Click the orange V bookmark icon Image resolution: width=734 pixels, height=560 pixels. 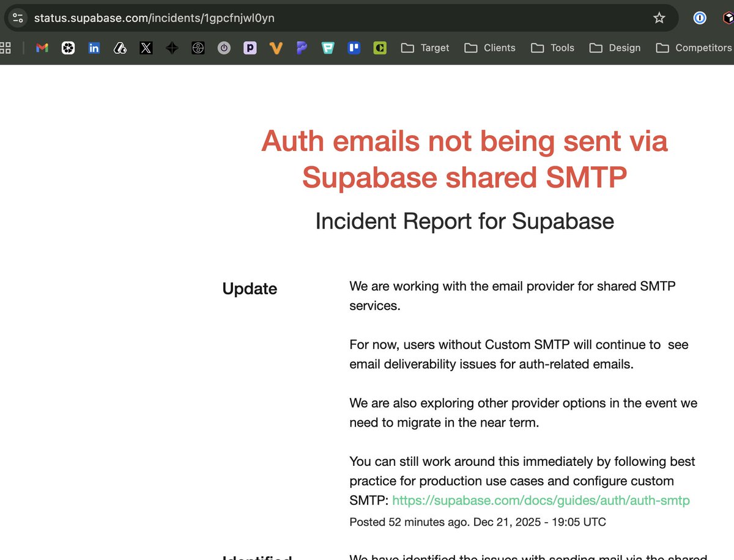tap(276, 48)
